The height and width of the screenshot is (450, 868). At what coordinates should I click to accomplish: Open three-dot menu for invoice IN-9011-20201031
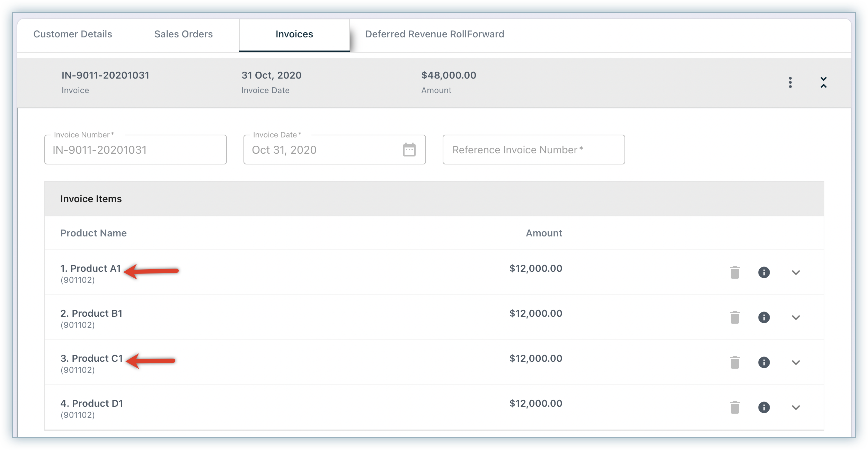(790, 82)
